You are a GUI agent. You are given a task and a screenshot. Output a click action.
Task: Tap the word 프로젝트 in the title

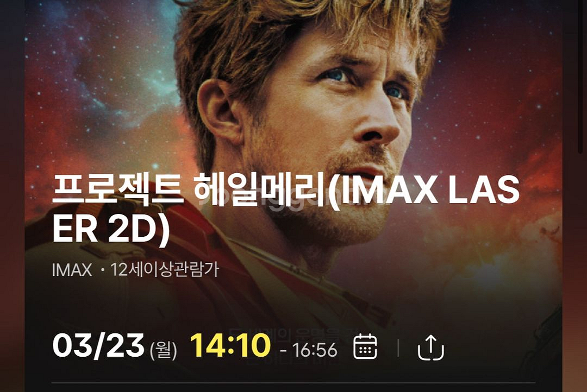click(x=118, y=190)
